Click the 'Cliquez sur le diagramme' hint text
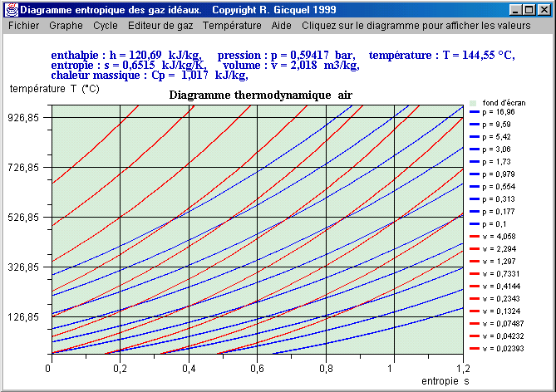This screenshot has height=392, width=556. 416,26
